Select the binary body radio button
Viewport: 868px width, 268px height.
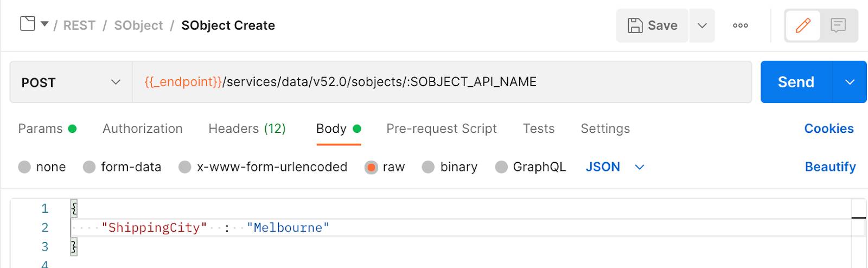[x=428, y=167]
